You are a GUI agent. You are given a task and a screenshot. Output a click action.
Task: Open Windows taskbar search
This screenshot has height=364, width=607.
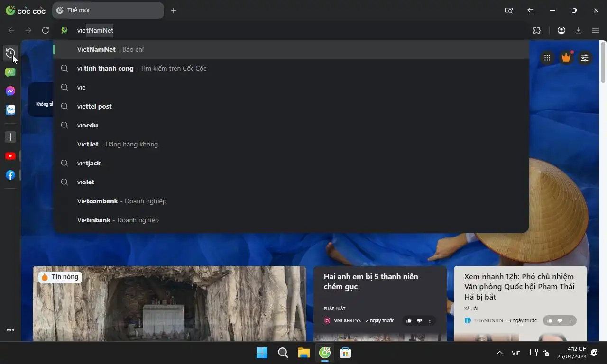(283, 353)
